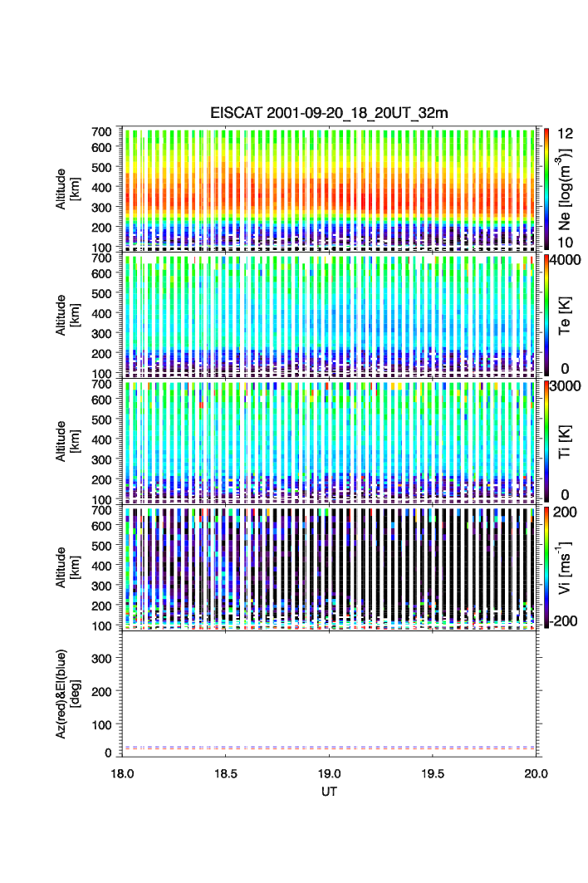
Task: Select the 18.5 time tick label
Action: point(226,773)
